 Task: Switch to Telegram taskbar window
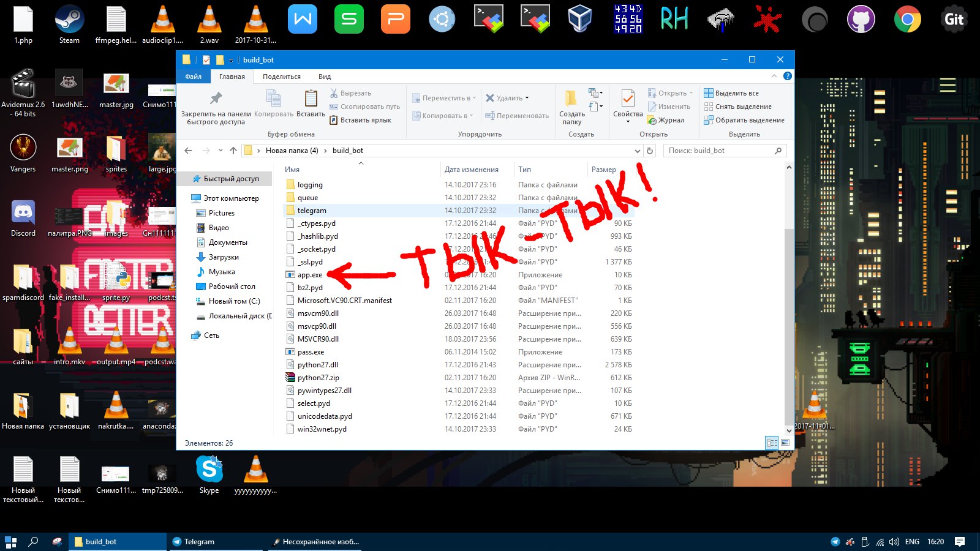pyautogui.click(x=216, y=542)
